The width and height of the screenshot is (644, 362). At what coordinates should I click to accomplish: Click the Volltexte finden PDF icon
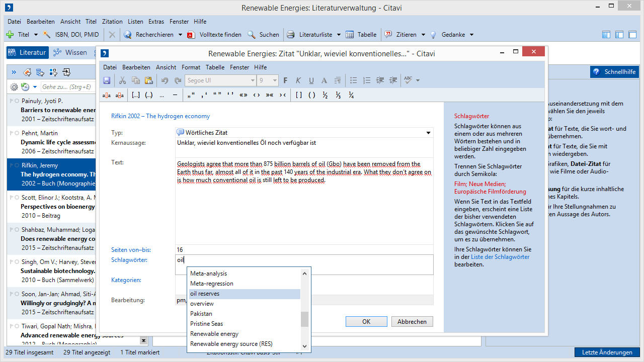[191, 35]
